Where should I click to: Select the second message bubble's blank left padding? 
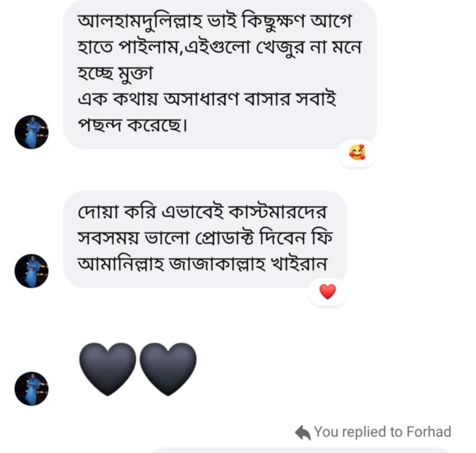[71, 238]
